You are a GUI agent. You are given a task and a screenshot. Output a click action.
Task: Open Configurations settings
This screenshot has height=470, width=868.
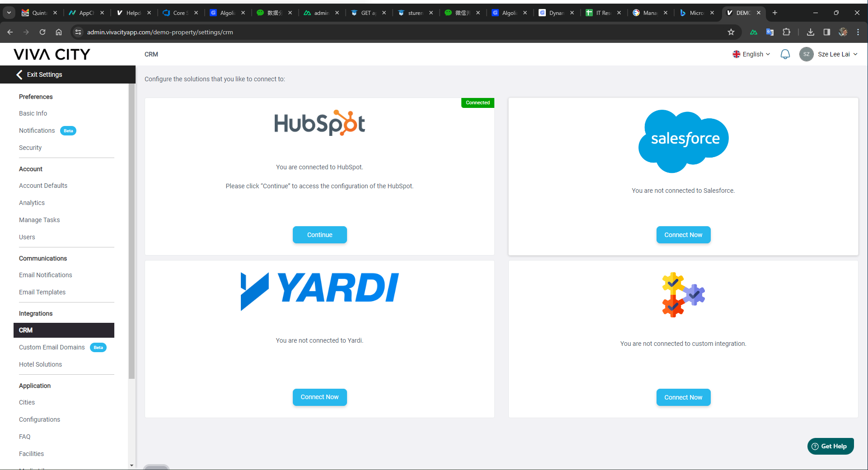pos(39,419)
